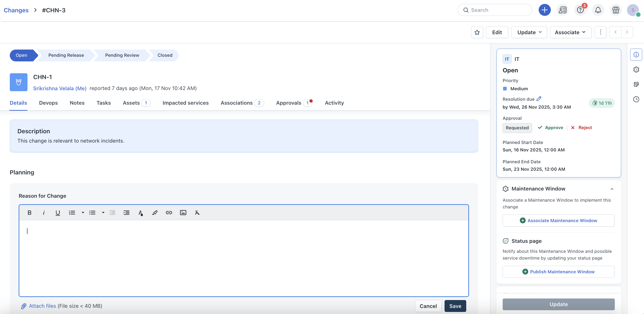Open the notifications bell
Image resolution: width=644 pixels, height=314 pixels.
pos(598,10)
